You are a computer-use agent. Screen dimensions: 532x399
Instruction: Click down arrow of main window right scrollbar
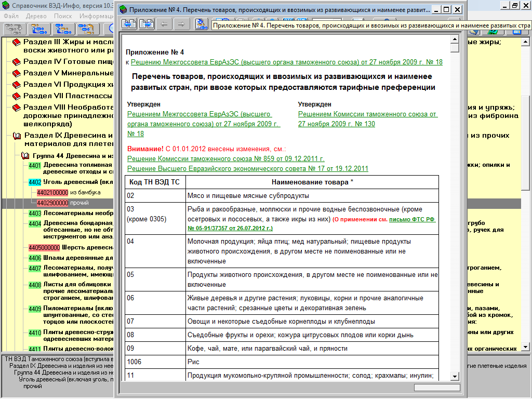pyautogui.click(x=525, y=347)
